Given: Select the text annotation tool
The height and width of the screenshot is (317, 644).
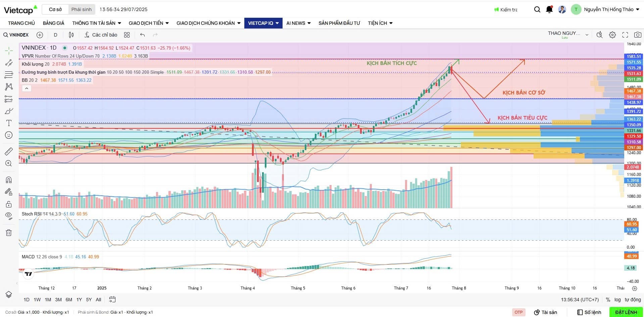Looking at the screenshot, I should tap(9, 123).
